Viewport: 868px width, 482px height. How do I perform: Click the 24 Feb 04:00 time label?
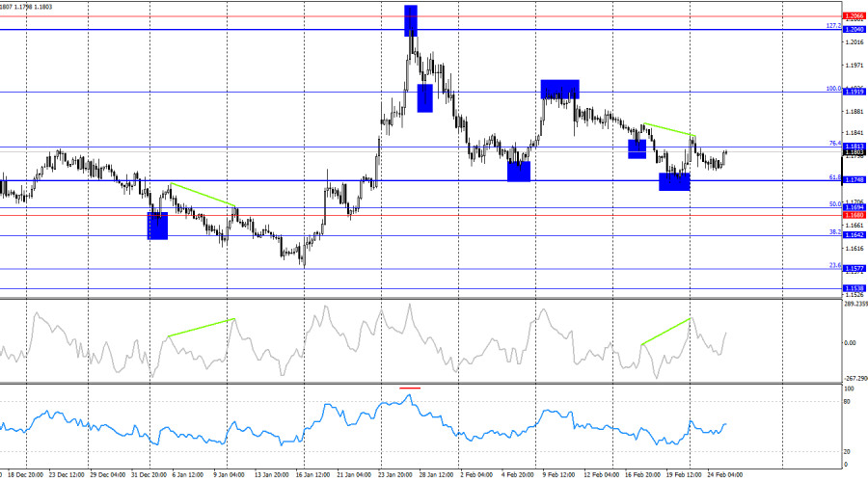tap(724, 475)
